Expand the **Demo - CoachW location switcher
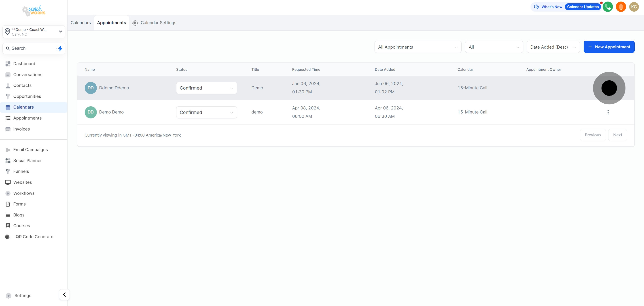The width and height of the screenshot is (644, 306). coord(34,32)
